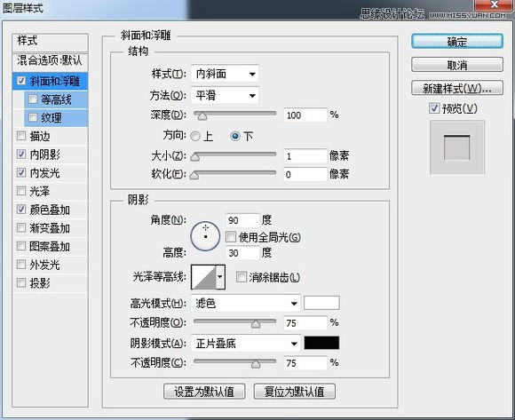Open 投影 settings row
Viewport: 515px width, 420px height.
50,283
